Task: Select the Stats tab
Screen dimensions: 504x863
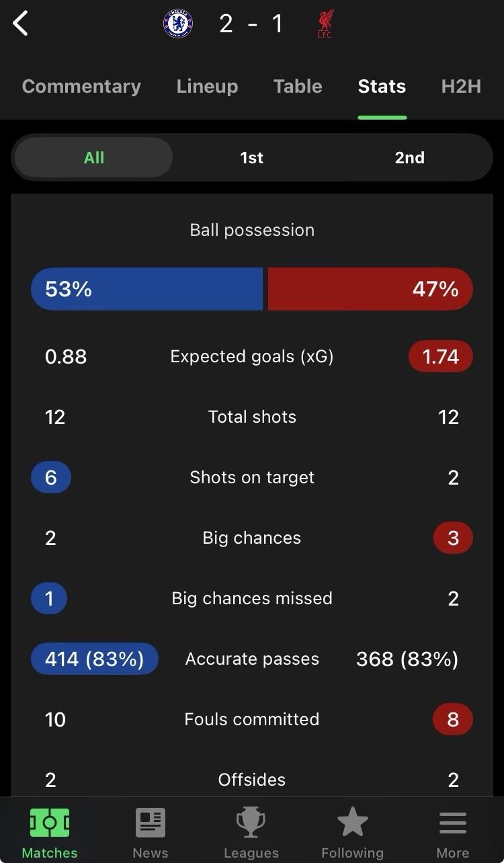Action: coord(382,86)
